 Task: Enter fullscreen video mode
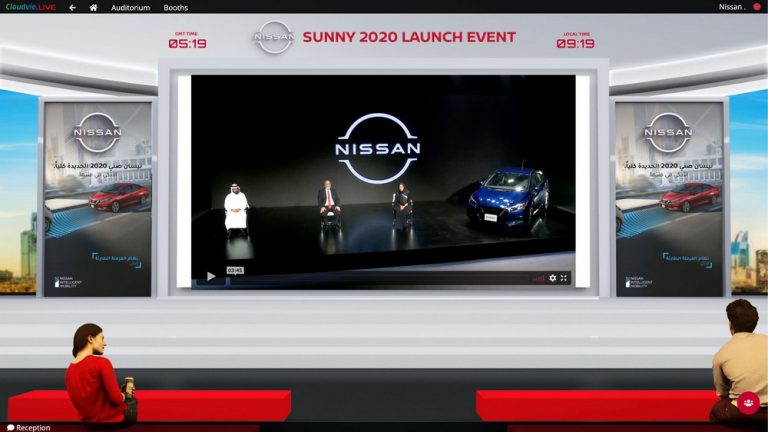[x=564, y=278]
